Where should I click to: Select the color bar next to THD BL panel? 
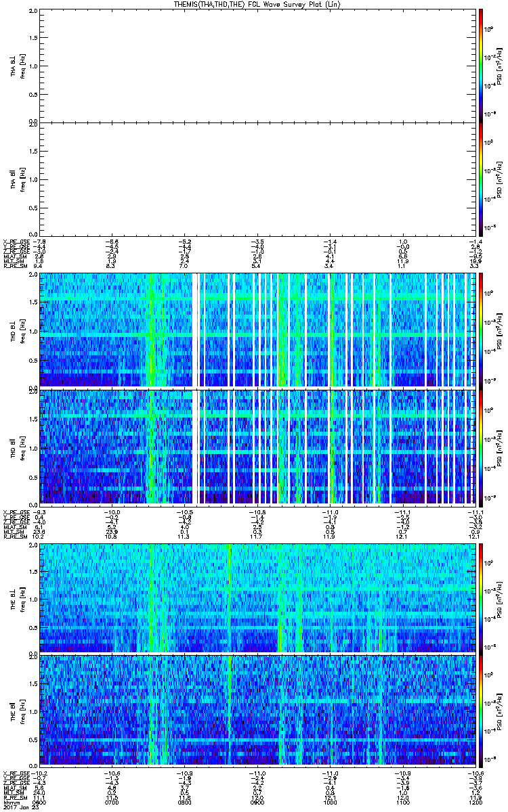point(481,330)
